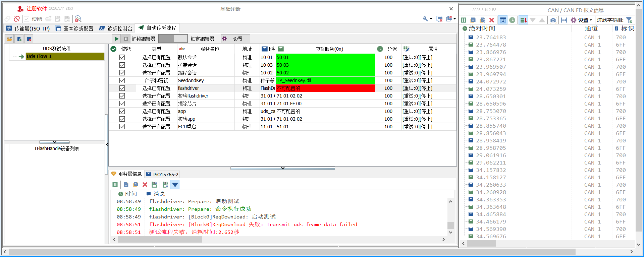644x257 pixels.
Task: Toggle auto-scroll to latest CAN message
Action: 503,20
